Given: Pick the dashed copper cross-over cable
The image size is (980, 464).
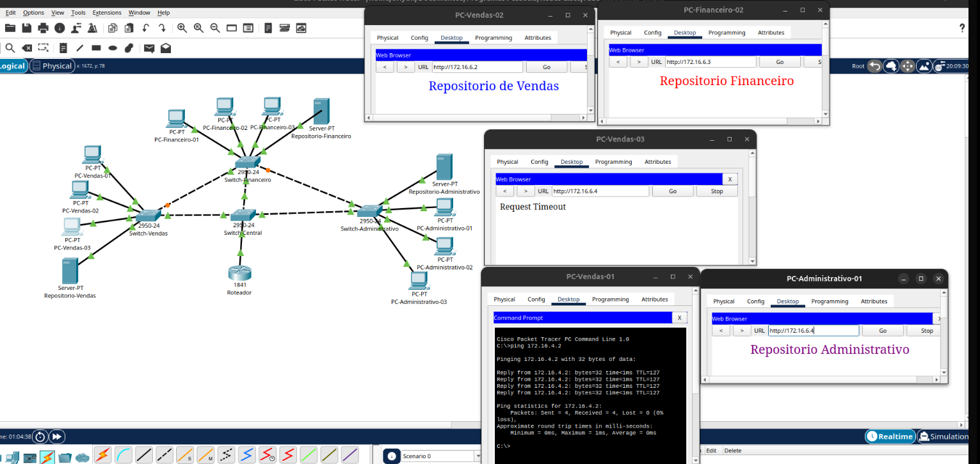Looking at the screenshot, I should [165, 455].
